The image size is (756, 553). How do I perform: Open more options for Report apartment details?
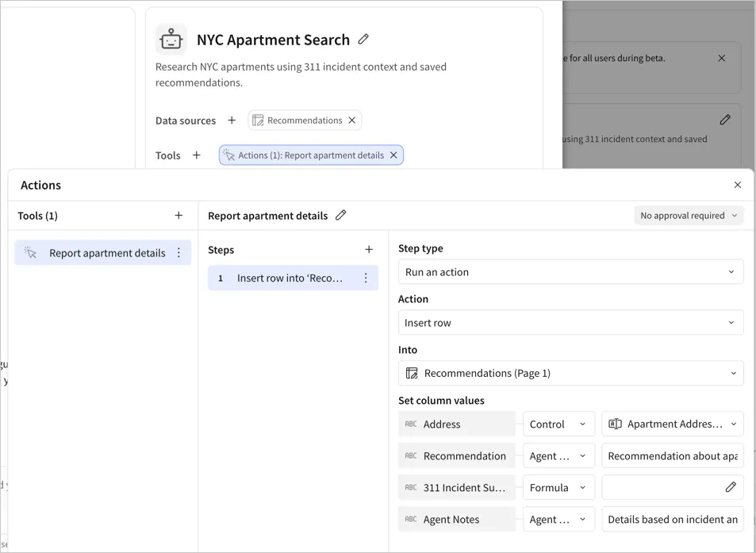pyautogui.click(x=178, y=252)
